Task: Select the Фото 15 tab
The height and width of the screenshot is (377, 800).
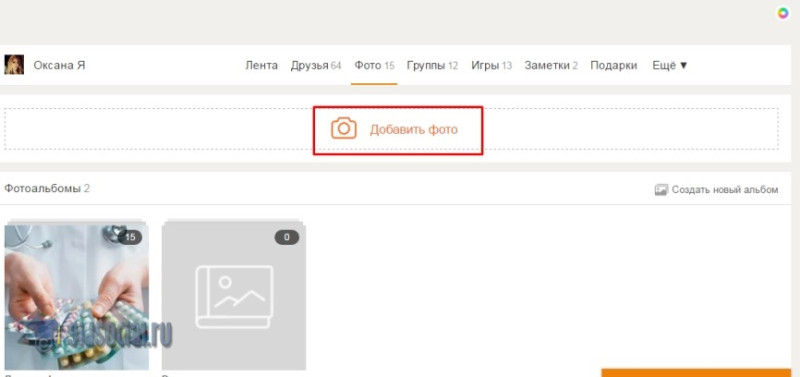Action: 374,65
